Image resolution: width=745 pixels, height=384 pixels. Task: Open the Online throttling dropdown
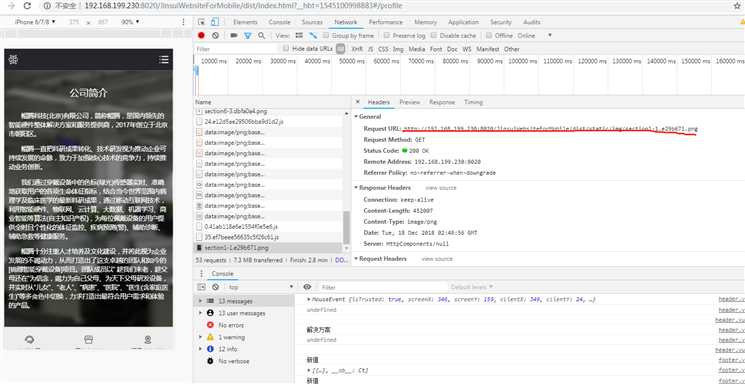click(535, 36)
